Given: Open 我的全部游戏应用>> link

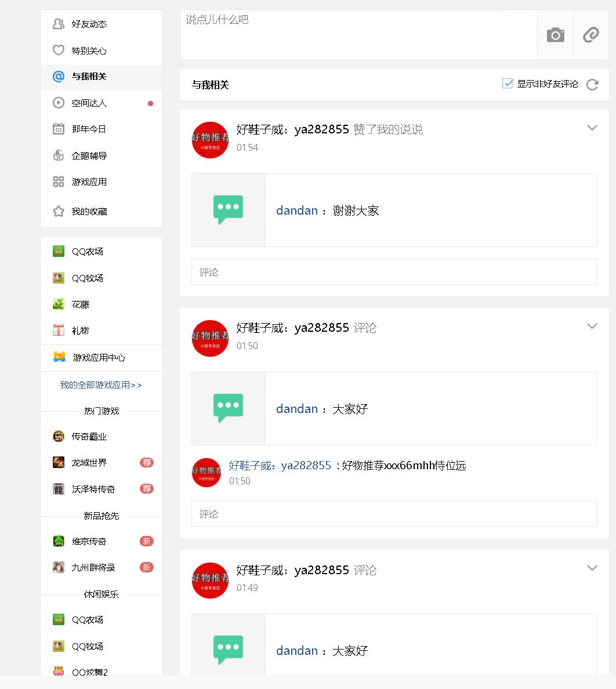Looking at the screenshot, I should [100, 385].
